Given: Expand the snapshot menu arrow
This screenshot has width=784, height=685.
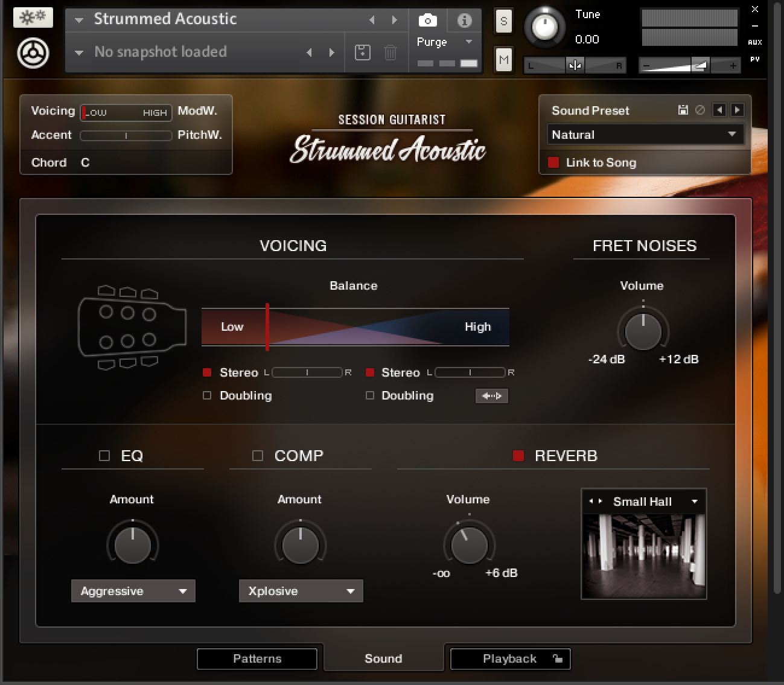Looking at the screenshot, I should point(78,53).
